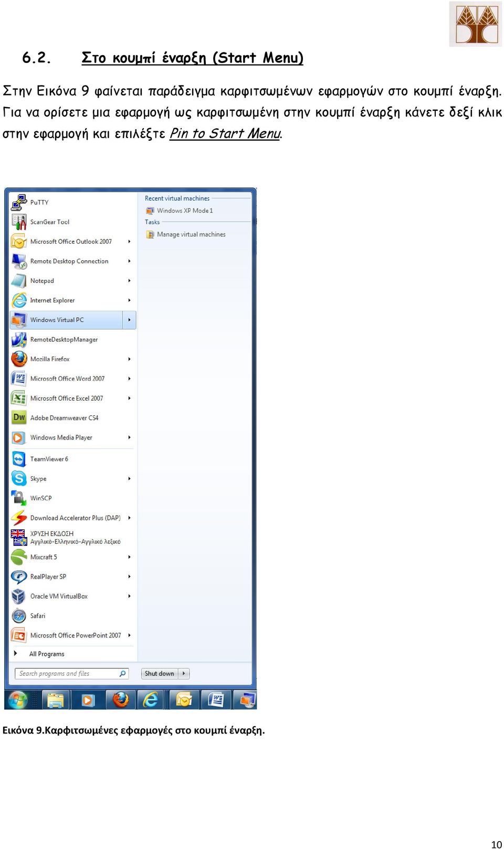
Task: Expand Internet Explorer jump list arrow
Action: pos(129,300)
